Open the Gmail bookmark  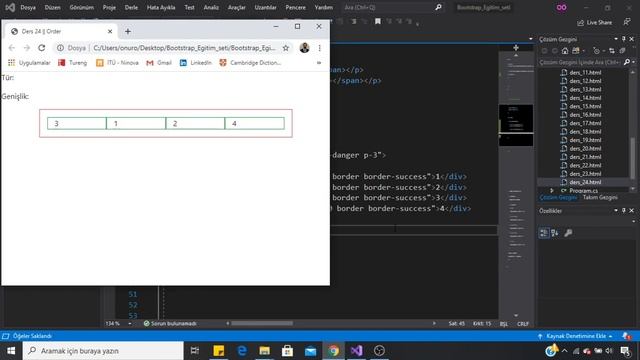point(159,62)
